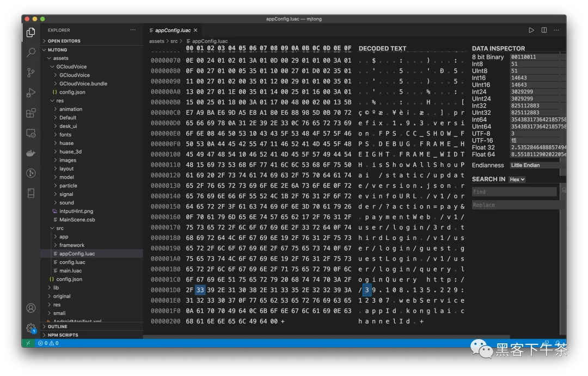Select the appConfig.luac editor tab
The height and width of the screenshot is (376, 588).
[x=172, y=30]
